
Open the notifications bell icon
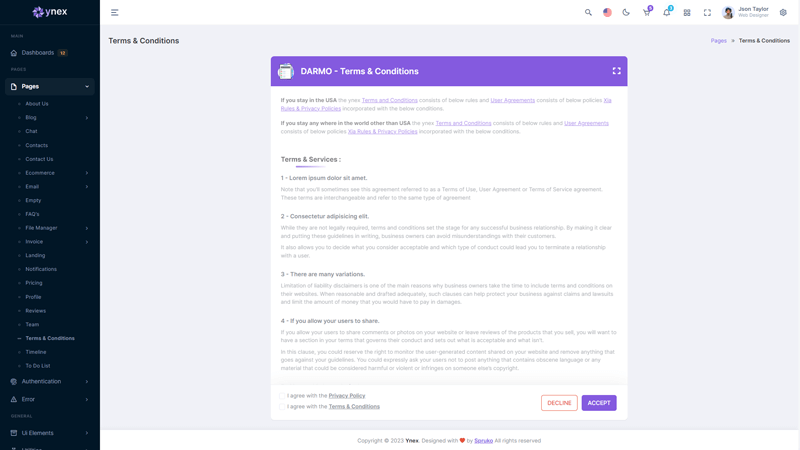click(x=666, y=13)
